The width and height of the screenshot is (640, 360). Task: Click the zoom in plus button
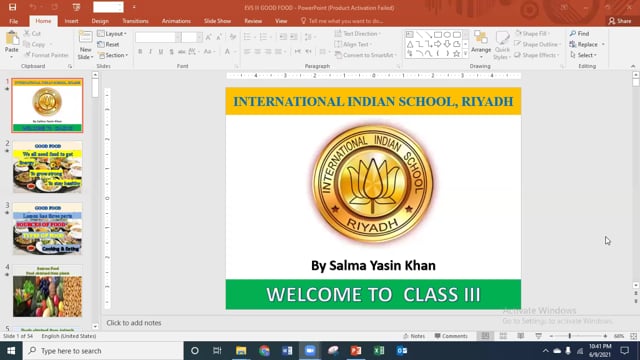tap(605, 336)
